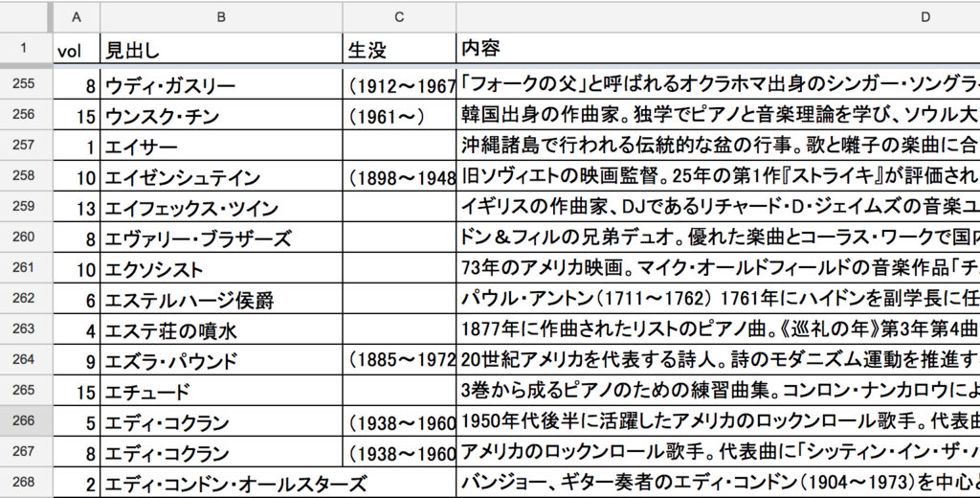Click the select-all corner box

point(24,17)
